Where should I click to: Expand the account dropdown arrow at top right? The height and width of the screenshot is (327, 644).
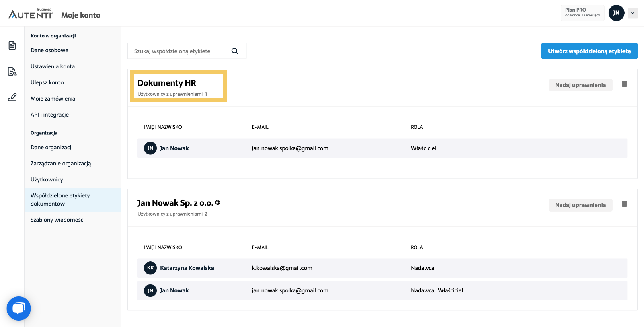click(633, 13)
